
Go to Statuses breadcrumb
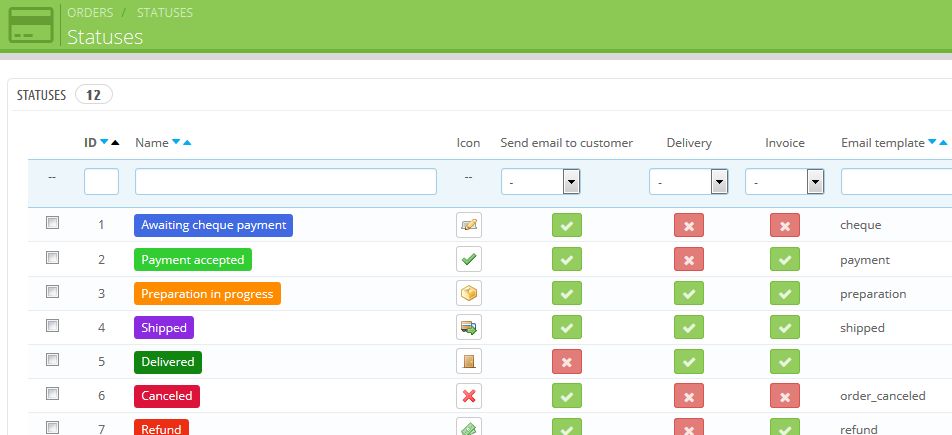coord(165,12)
